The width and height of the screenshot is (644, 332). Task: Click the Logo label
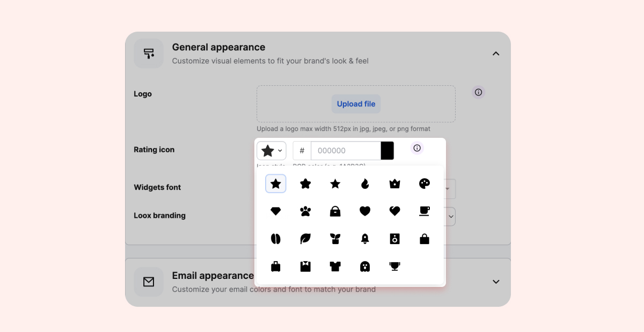coord(143,94)
